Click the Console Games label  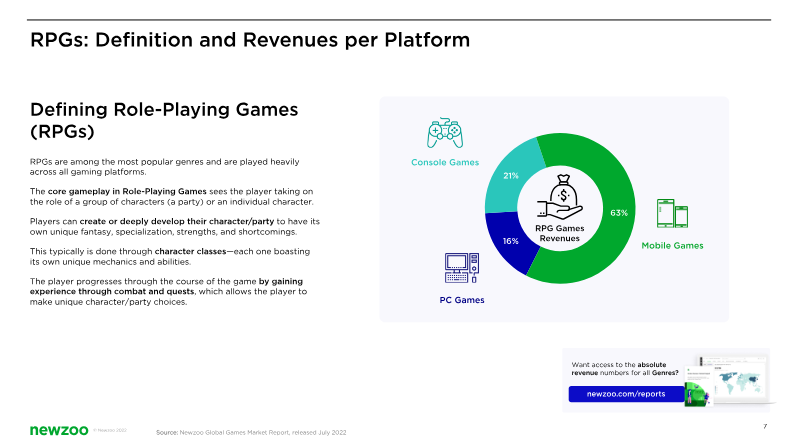[x=445, y=162]
